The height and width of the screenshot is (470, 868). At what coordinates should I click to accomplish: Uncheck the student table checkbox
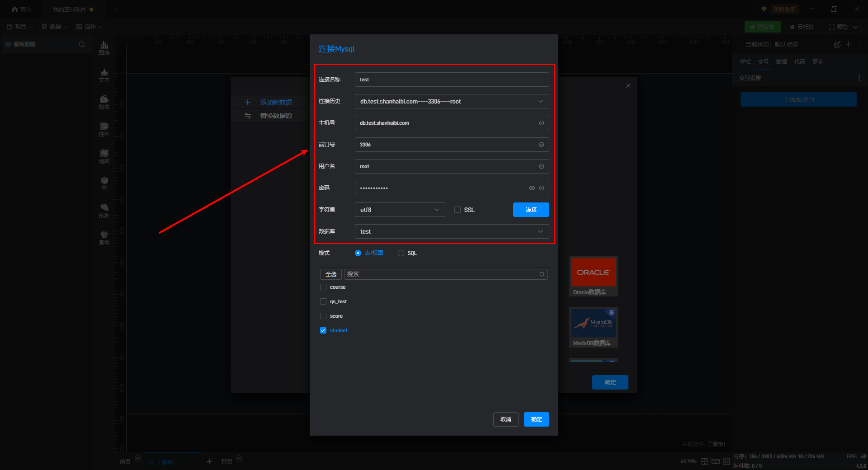pos(323,330)
